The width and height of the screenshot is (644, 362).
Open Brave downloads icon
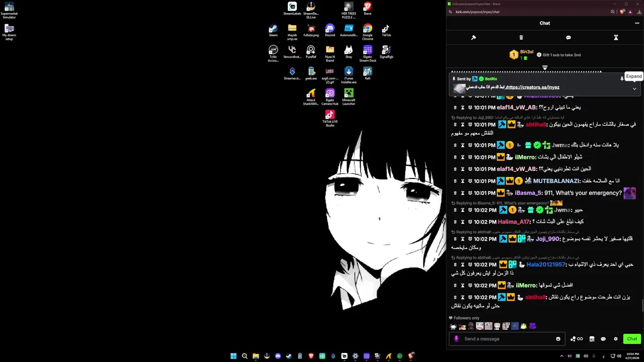(x=639, y=12)
